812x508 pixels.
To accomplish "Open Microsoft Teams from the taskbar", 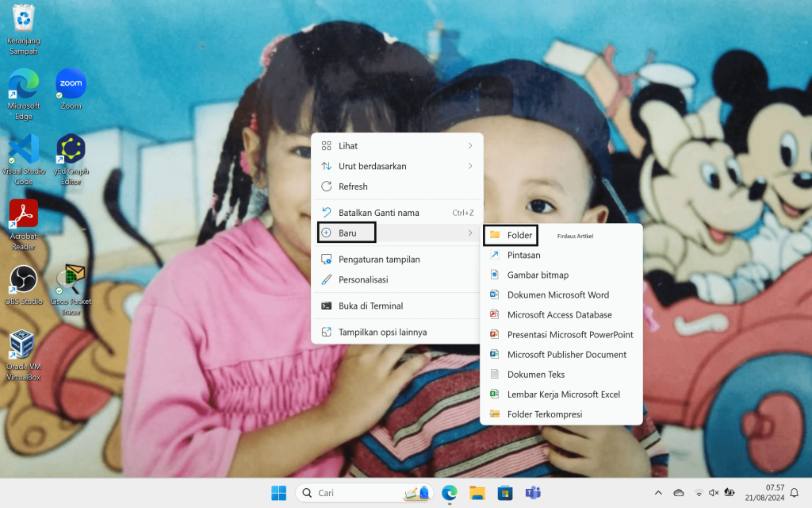I will 533,493.
